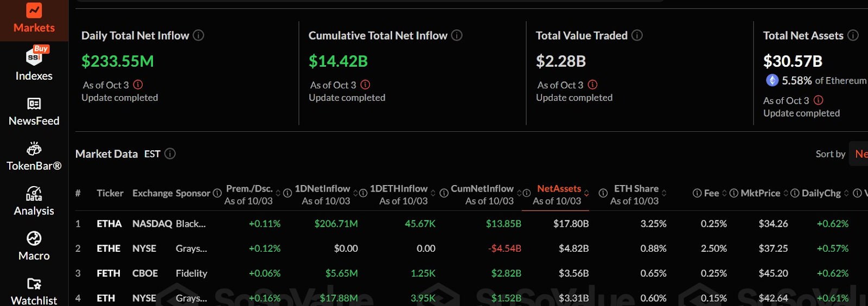This screenshot has height=306, width=868.
Task: Open the Sort by selector
Action: (x=860, y=154)
